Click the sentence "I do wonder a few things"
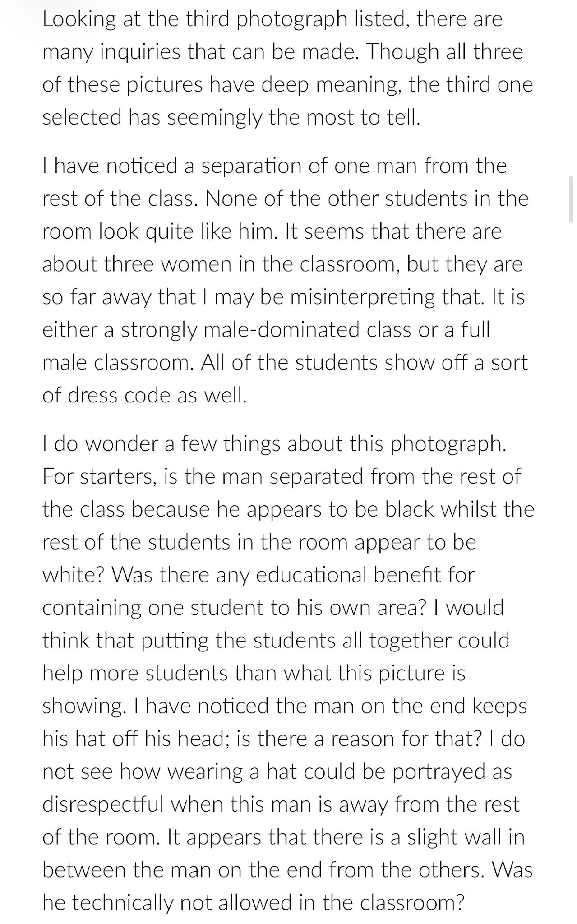This screenshot has height=924, width=577. (x=275, y=444)
